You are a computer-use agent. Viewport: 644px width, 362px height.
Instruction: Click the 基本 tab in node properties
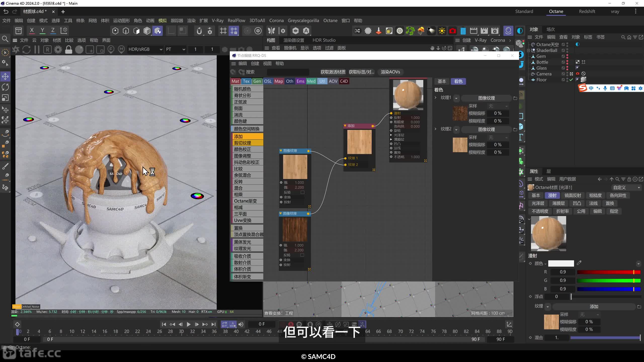click(x=442, y=81)
